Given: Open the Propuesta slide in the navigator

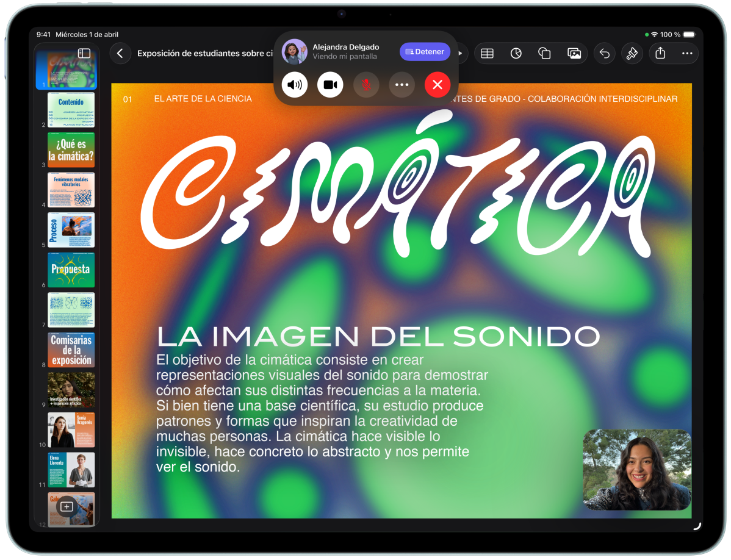Looking at the screenshot, I should click(71, 270).
